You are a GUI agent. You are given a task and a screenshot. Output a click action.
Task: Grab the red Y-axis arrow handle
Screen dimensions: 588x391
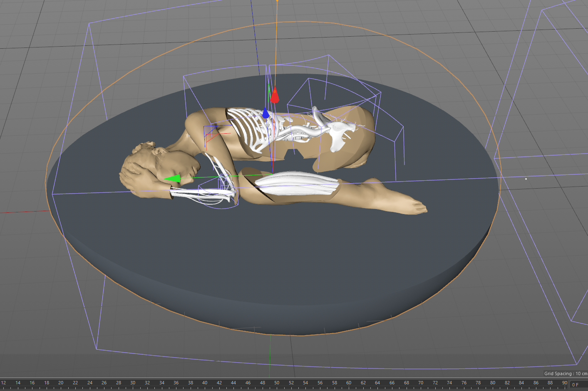tap(274, 96)
